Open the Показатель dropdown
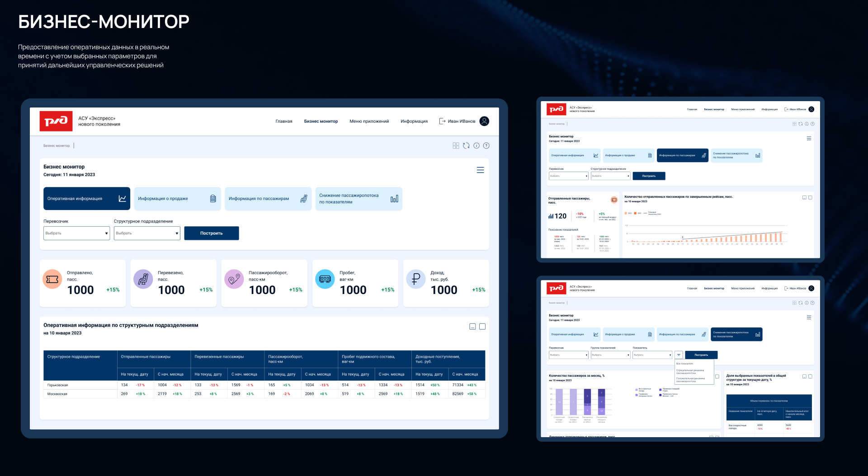 (652, 355)
